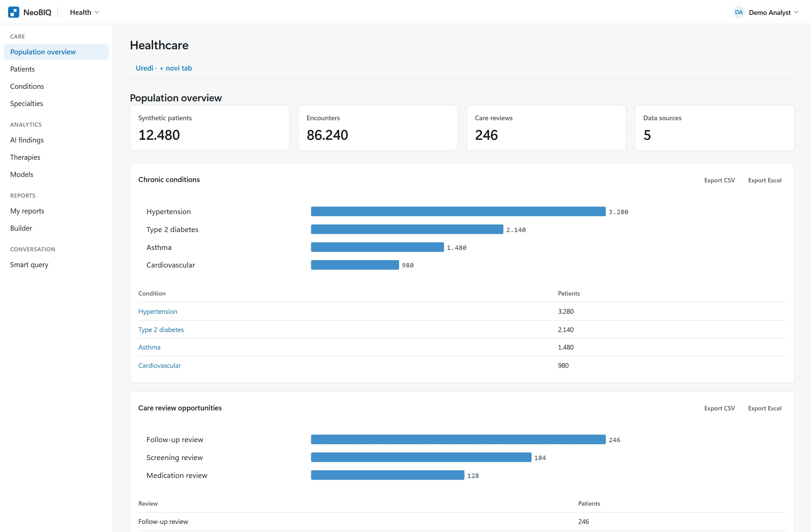Expand the Demo Analyst account menu
811x532 pixels.
coord(773,12)
